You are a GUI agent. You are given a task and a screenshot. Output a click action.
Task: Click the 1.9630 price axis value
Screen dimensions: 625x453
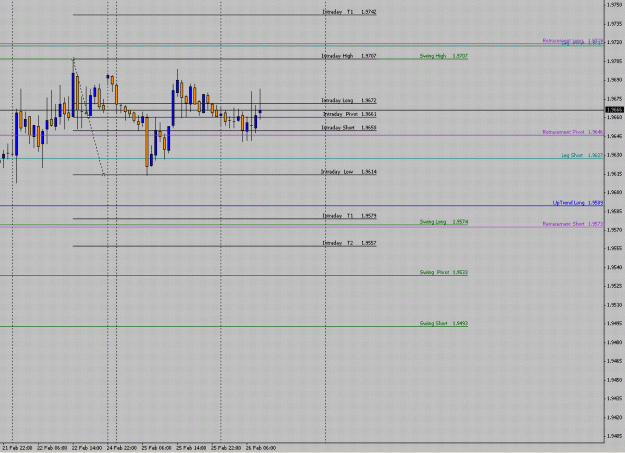tap(614, 155)
